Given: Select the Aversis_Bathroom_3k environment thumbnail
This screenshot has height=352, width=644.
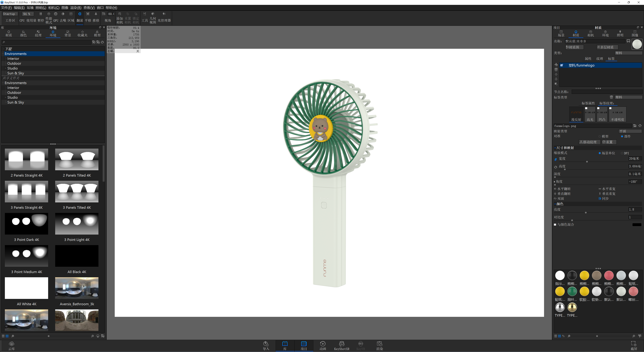Looking at the screenshot, I should pos(77,288).
